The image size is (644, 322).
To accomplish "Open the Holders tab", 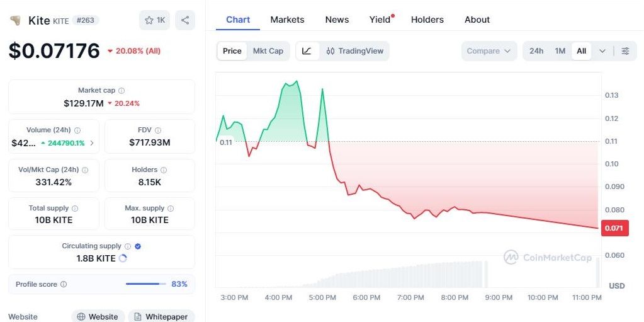I will [427, 20].
